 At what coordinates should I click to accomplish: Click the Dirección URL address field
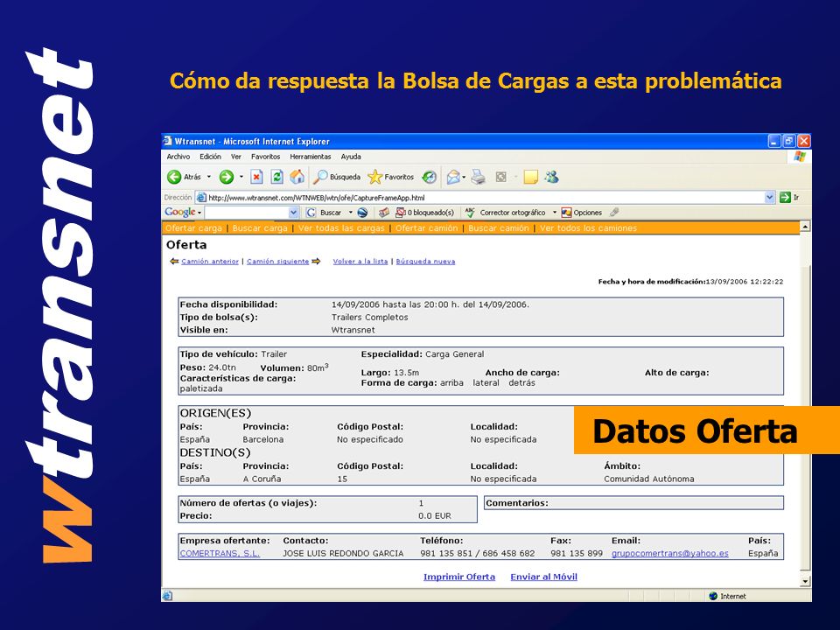pyautogui.click(x=485, y=198)
